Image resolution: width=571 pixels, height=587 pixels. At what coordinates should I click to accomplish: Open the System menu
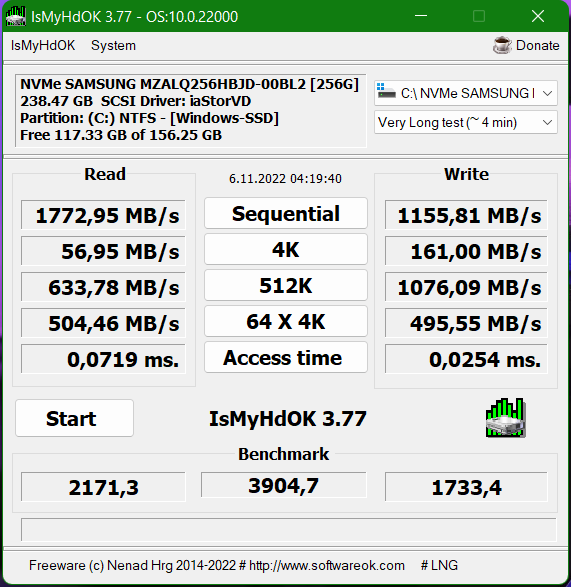(x=113, y=45)
